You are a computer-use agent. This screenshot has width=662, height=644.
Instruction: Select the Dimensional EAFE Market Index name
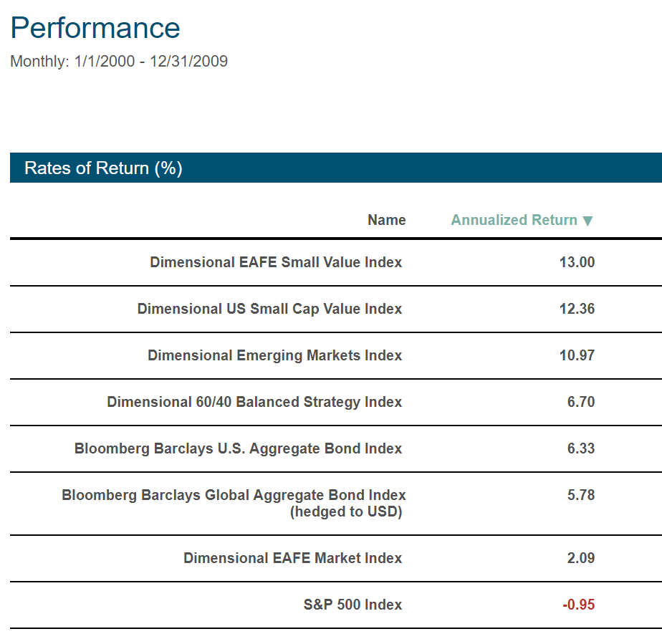pyautogui.click(x=292, y=558)
